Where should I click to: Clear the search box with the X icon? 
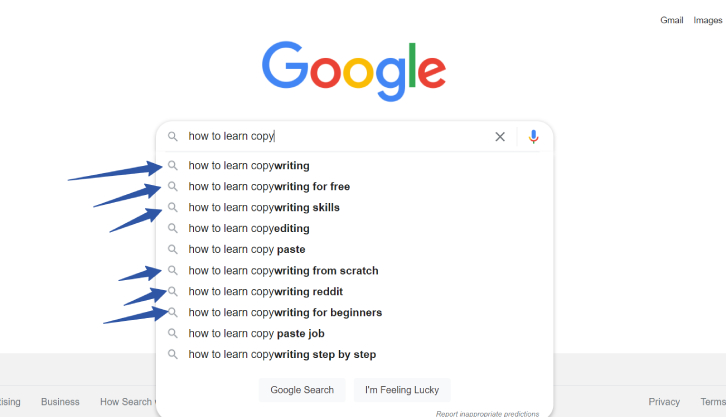[x=500, y=137]
